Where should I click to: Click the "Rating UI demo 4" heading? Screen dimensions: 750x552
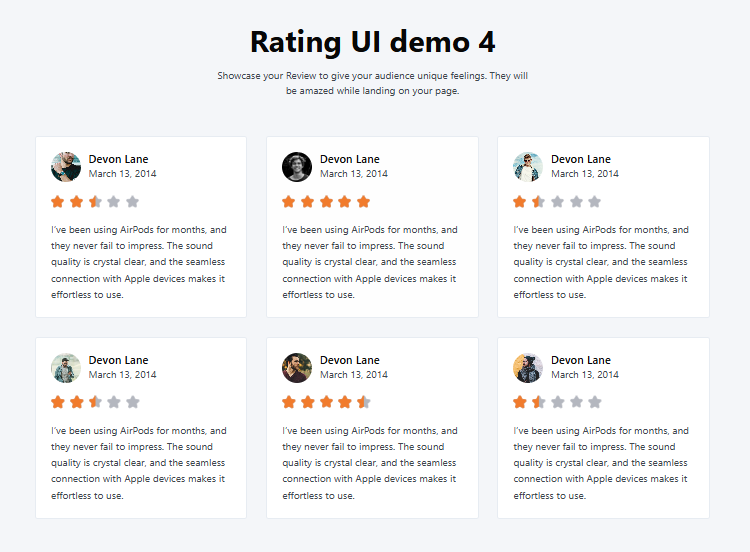(373, 42)
